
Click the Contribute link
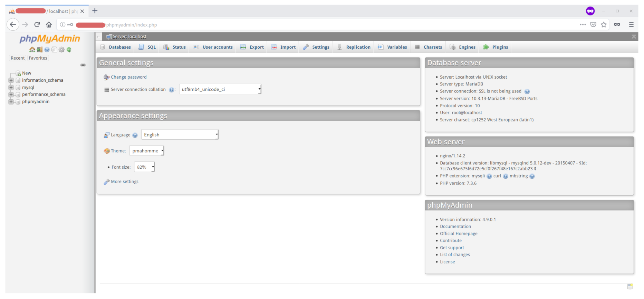(x=451, y=241)
